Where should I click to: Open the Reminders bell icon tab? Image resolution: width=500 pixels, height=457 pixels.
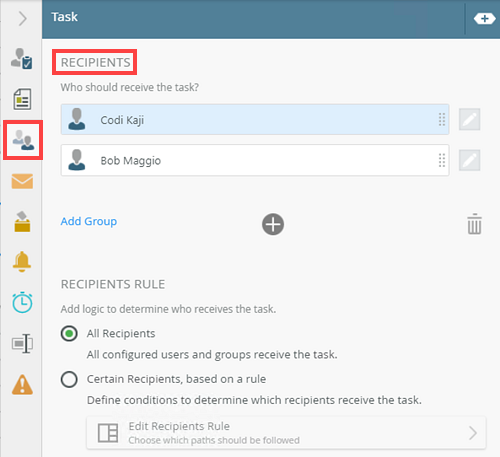point(22,262)
